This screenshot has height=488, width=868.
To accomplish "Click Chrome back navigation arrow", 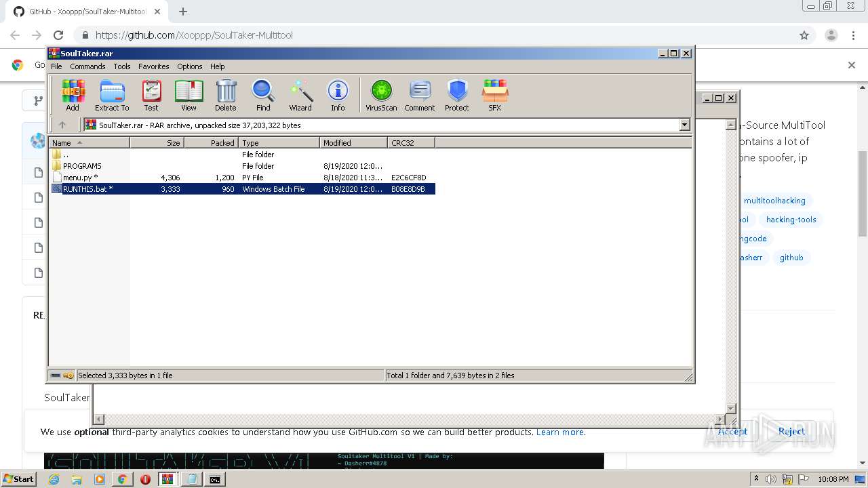I will (15, 35).
